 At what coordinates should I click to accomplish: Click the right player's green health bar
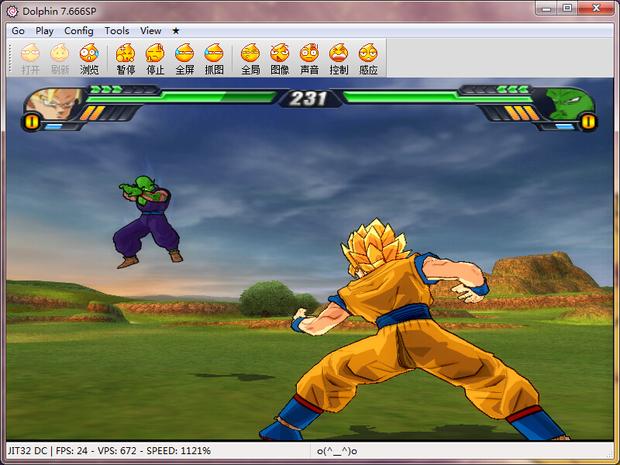point(438,97)
